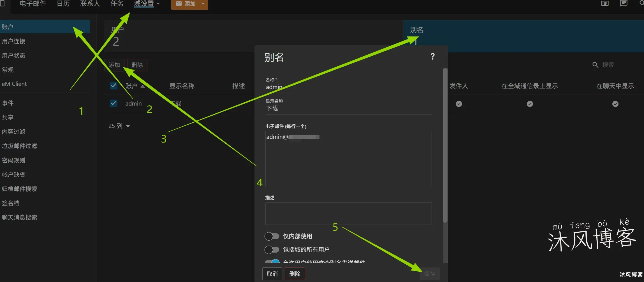Switch to the 别名 tab card
The image size is (644, 282).
click(x=523, y=36)
